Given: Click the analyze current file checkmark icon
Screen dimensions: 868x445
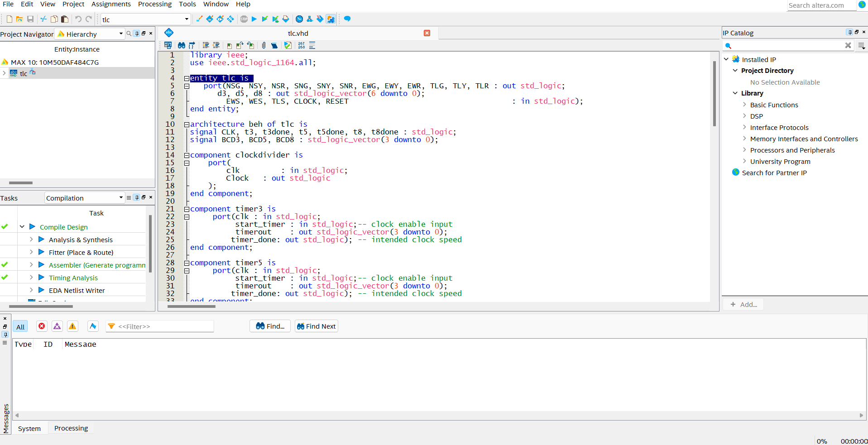Looking at the screenshot, I should [288, 45].
